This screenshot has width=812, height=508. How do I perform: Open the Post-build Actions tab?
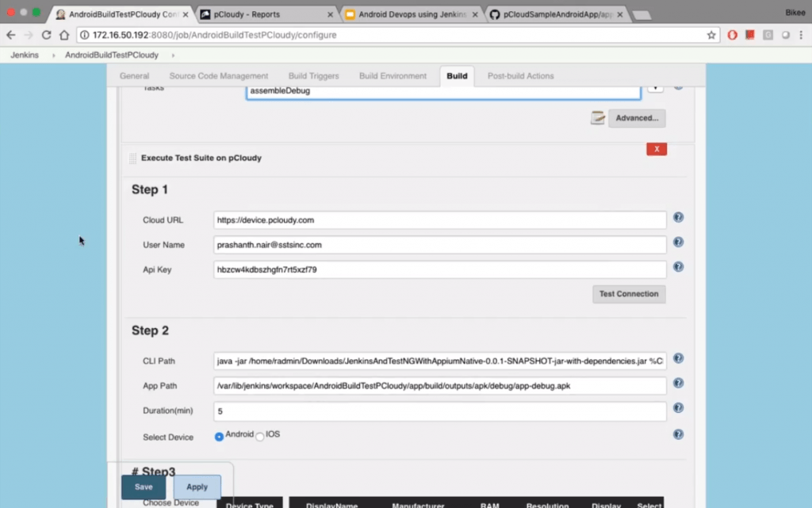(520, 76)
